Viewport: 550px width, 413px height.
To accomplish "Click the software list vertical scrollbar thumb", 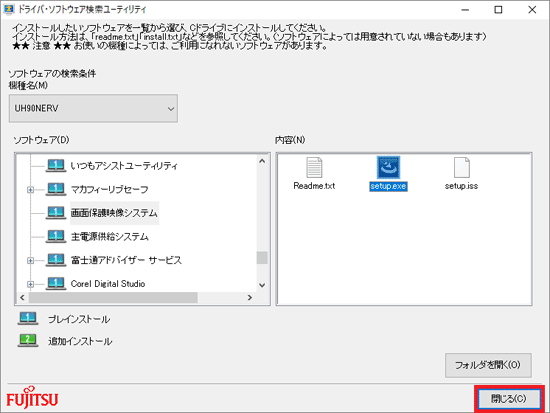I will [x=262, y=258].
